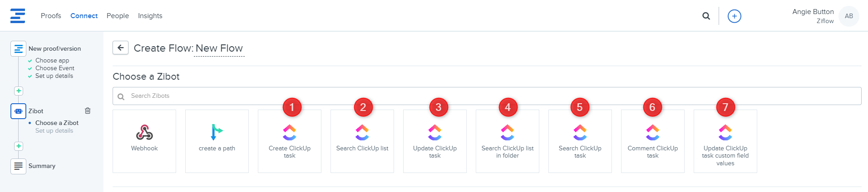
Task: Choose Search ClickUp list zibot
Action: 362,141
